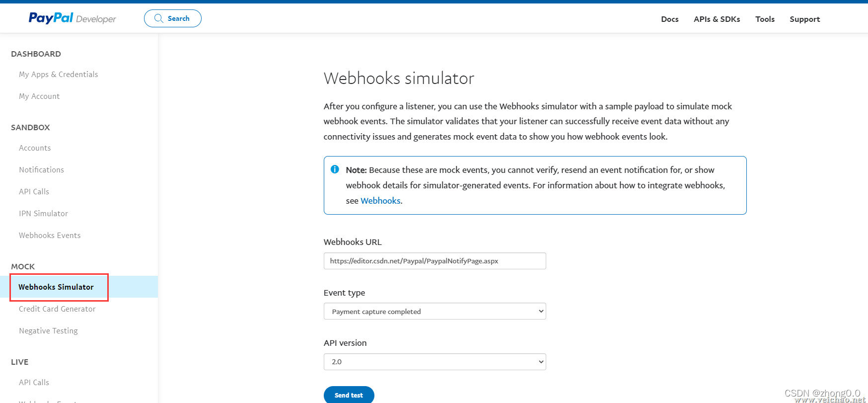
Task: Focus the Webhooks URL input field
Action: [434, 261]
